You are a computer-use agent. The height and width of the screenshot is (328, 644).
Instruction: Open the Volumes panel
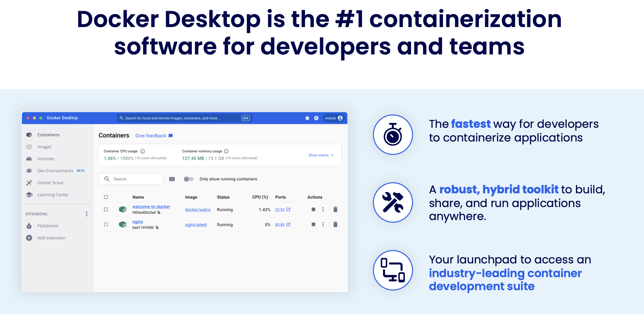pyautogui.click(x=46, y=159)
